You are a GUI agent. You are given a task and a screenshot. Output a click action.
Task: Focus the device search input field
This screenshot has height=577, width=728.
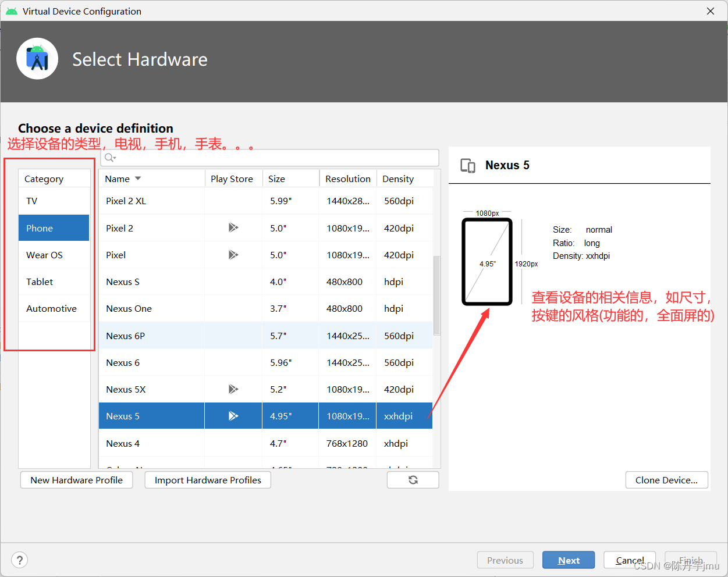(270, 158)
